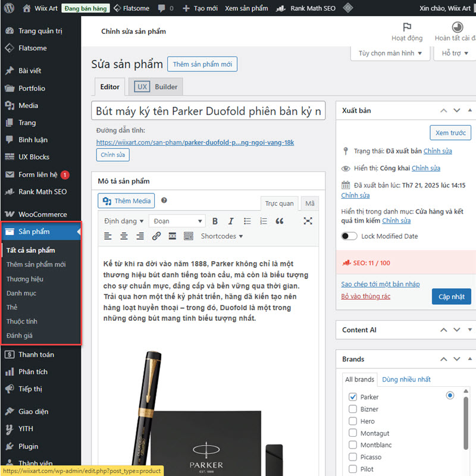Check the Montblanc brand checkbox
Screen dimensions: 476x476
point(353,444)
